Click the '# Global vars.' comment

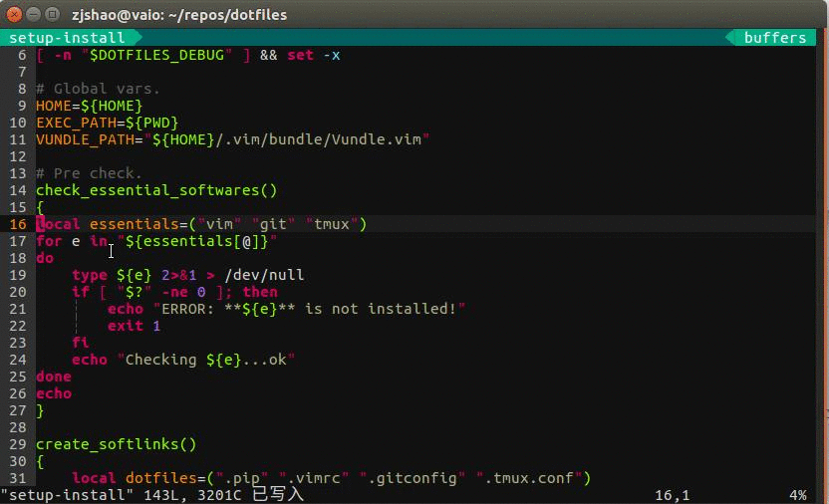[98, 89]
